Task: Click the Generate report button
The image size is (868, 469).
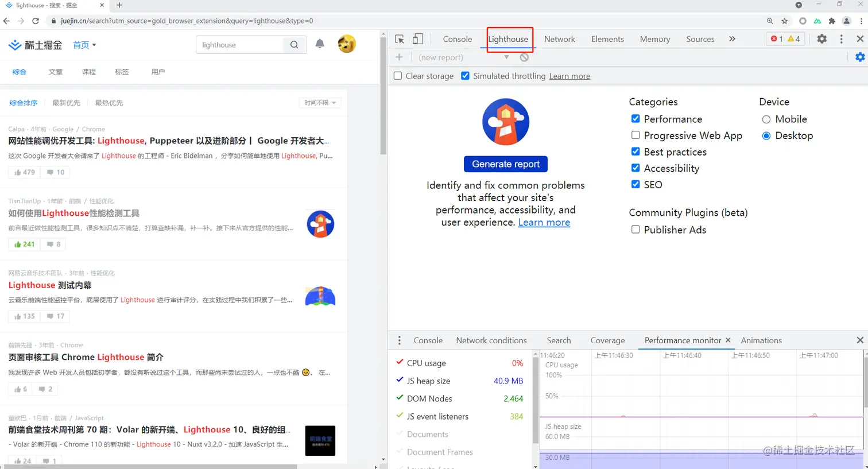Action: pyautogui.click(x=506, y=164)
